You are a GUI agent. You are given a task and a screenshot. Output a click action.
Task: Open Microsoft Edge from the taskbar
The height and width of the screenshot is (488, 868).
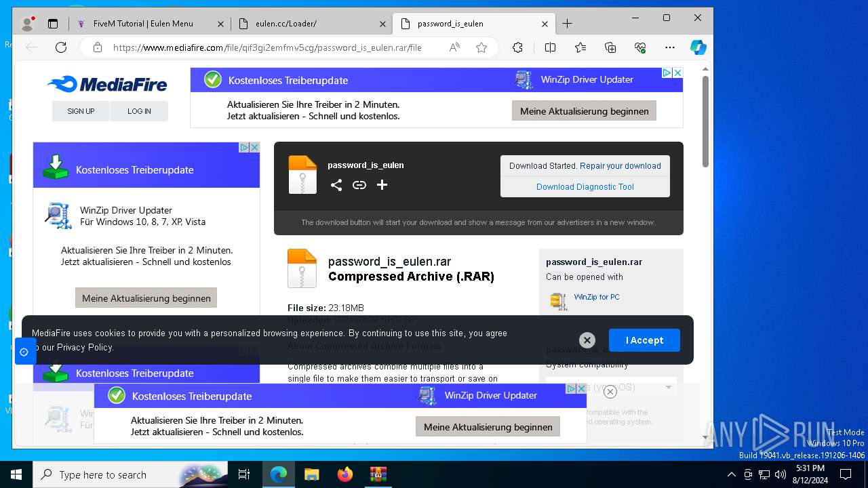pyautogui.click(x=279, y=474)
